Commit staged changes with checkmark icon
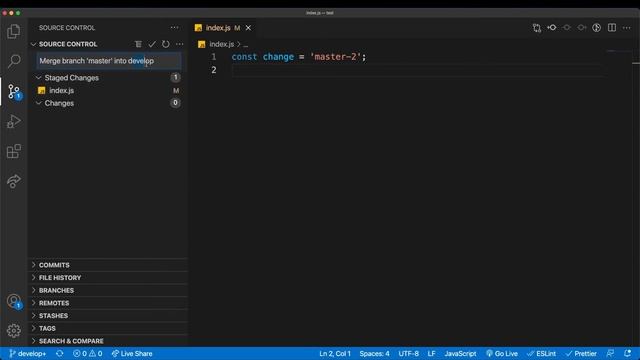This screenshot has width=640, height=360. click(x=152, y=44)
